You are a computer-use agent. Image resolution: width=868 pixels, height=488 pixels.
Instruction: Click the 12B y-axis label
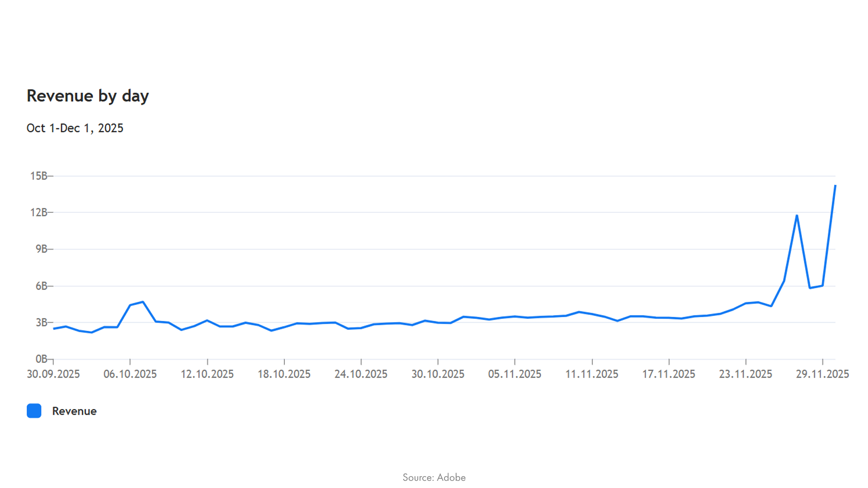click(x=39, y=212)
